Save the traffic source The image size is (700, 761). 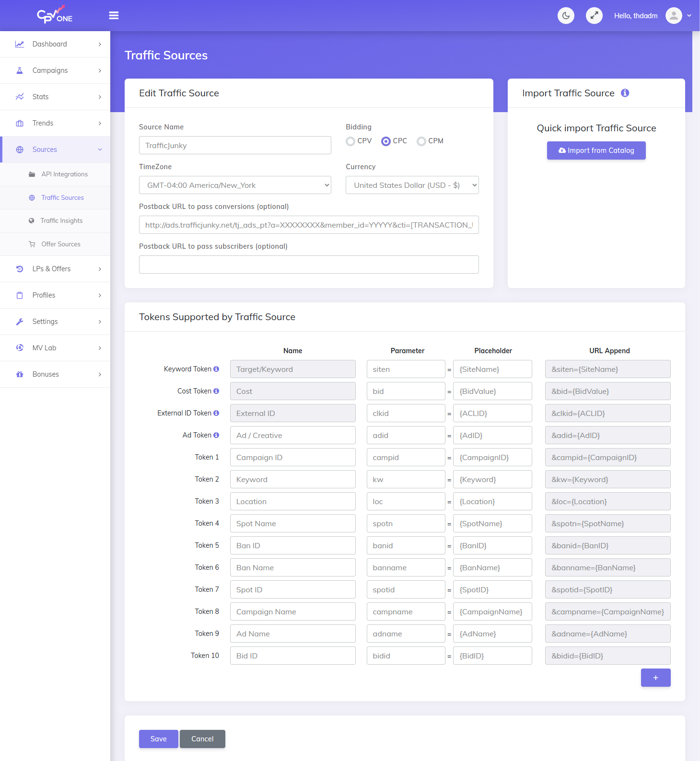(158, 739)
